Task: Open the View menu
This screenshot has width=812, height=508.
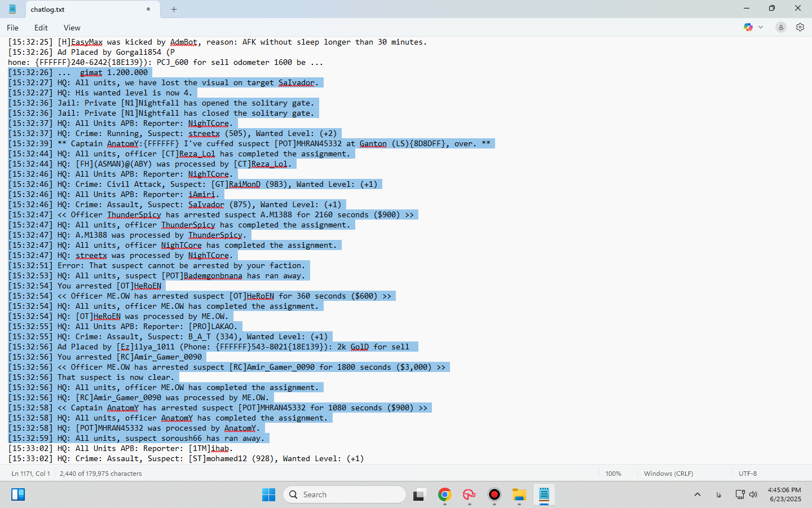Action: tap(72, 28)
